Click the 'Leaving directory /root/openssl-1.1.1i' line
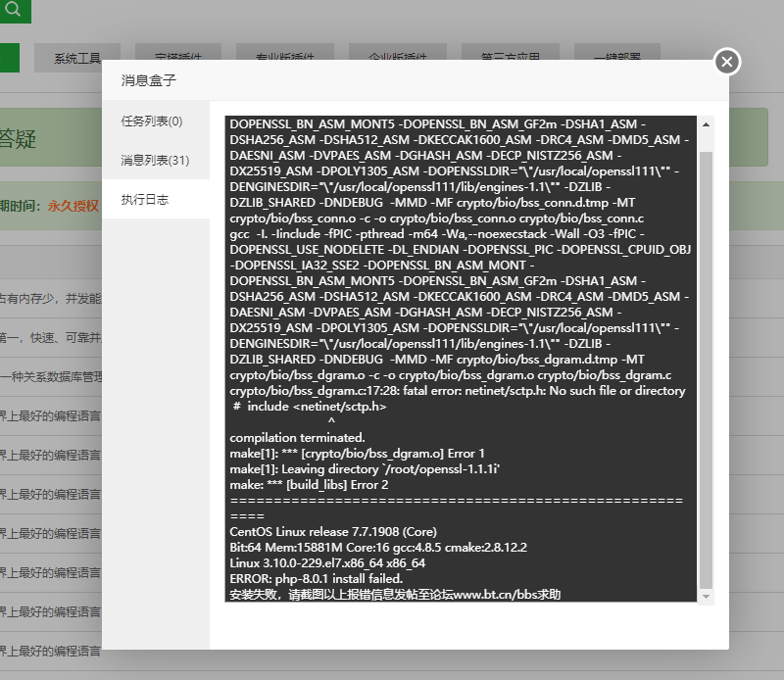 (x=365, y=469)
